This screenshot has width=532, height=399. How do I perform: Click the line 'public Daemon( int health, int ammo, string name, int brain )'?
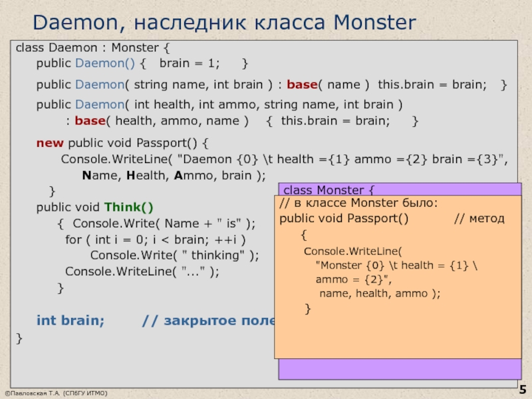[219, 104]
